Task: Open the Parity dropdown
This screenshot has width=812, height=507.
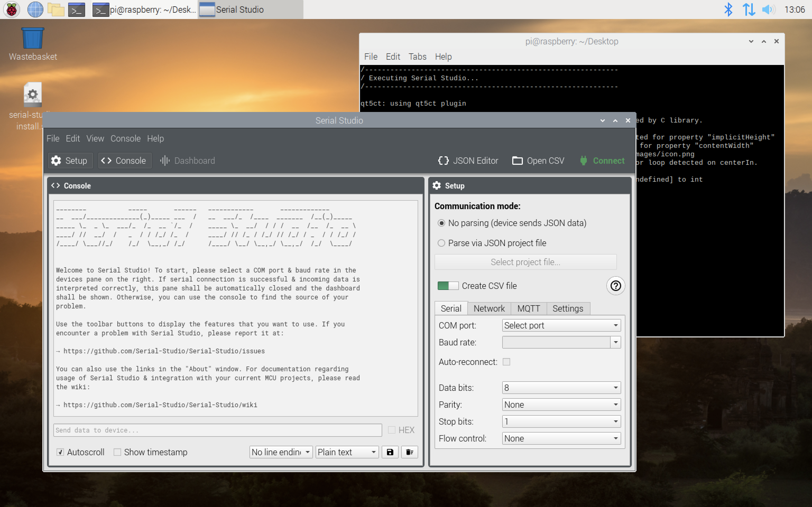Action: coord(561,404)
